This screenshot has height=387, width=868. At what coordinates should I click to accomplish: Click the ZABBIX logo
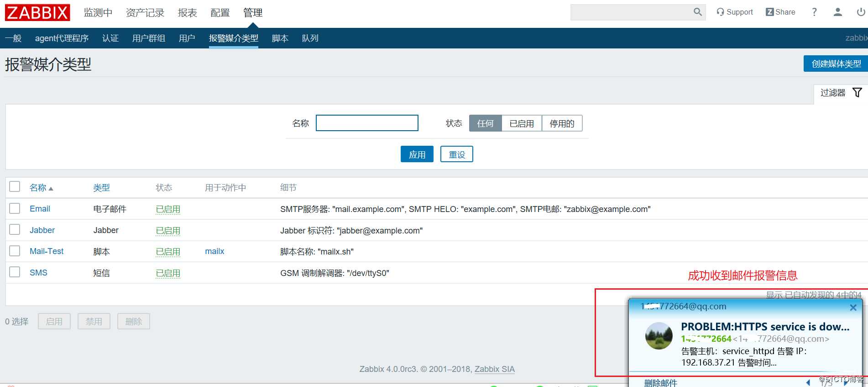[x=37, y=12]
